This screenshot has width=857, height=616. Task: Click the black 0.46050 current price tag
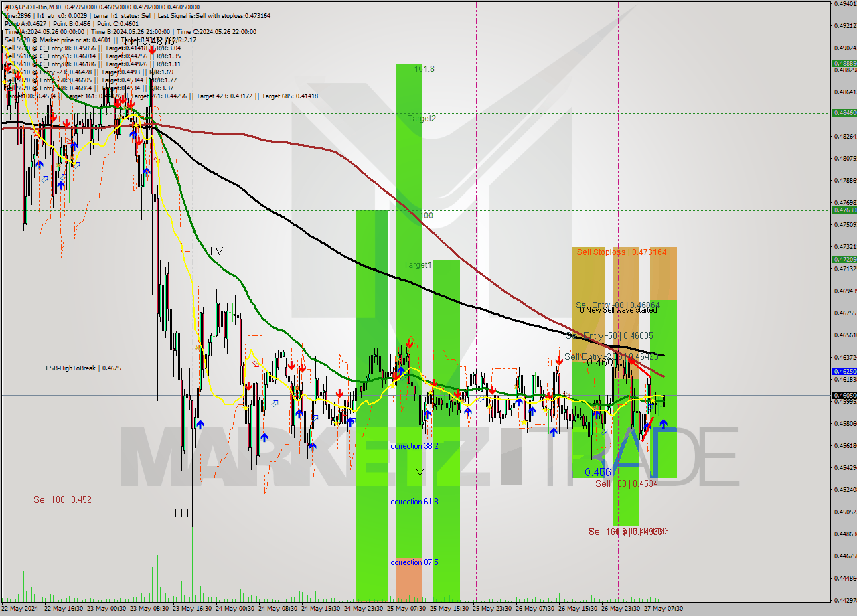point(843,395)
